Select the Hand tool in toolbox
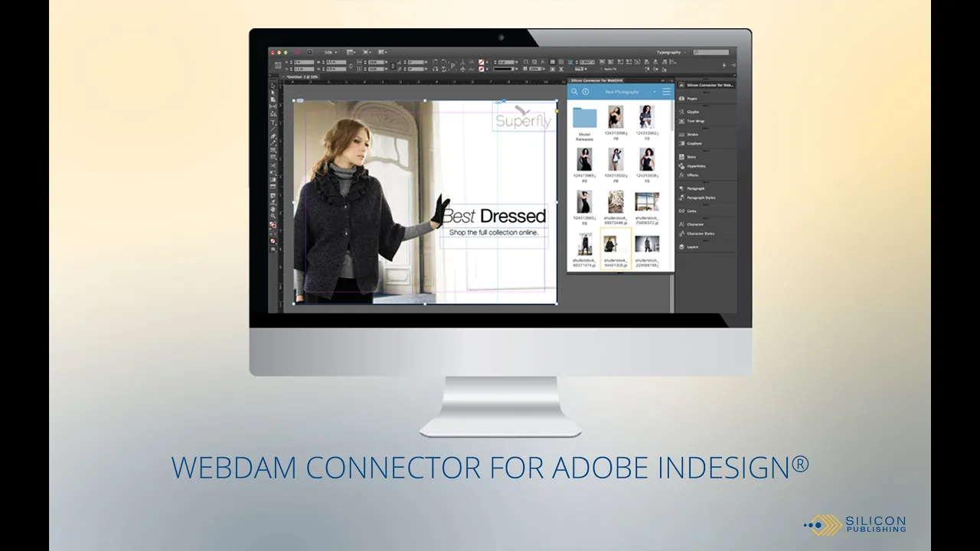980x551 pixels. point(273,210)
